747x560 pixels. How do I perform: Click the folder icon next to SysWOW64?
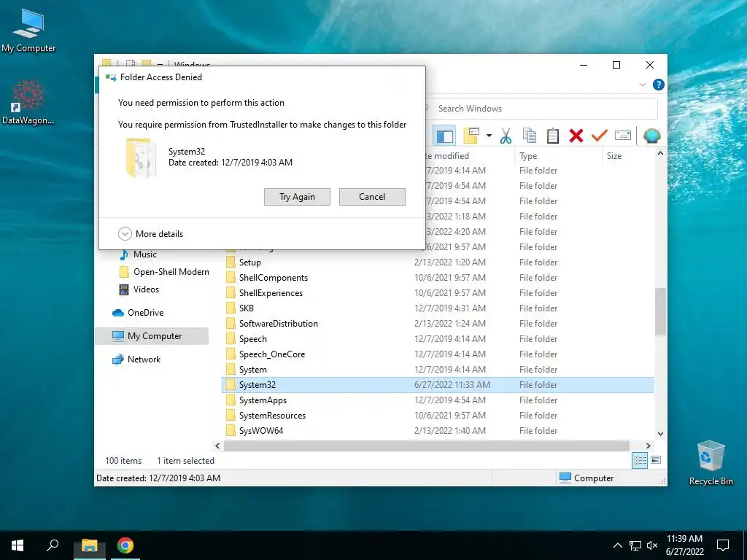tap(231, 430)
